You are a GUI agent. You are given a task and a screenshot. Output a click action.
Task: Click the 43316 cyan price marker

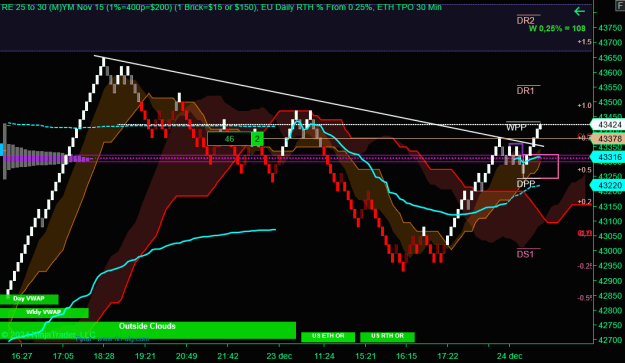click(607, 157)
